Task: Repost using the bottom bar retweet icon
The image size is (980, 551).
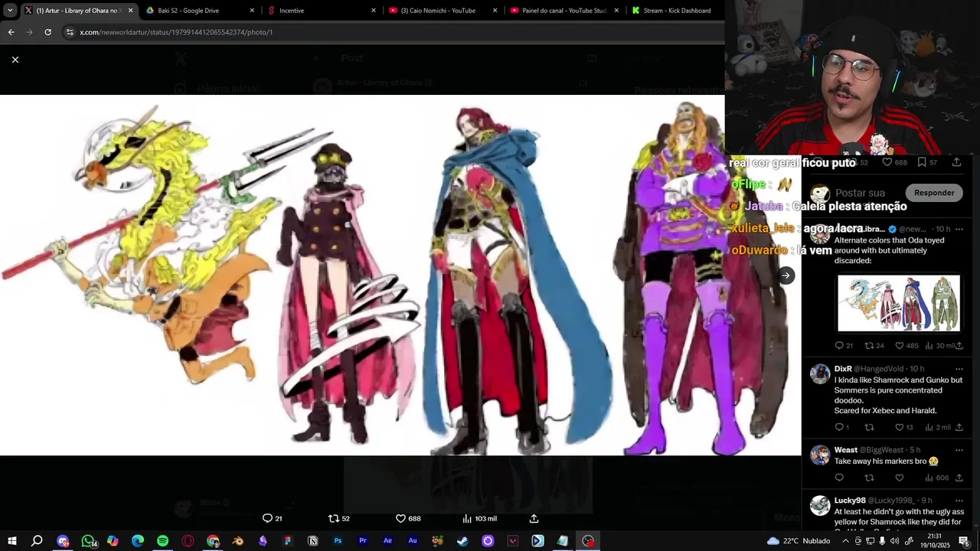Action: pyautogui.click(x=339, y=518)
